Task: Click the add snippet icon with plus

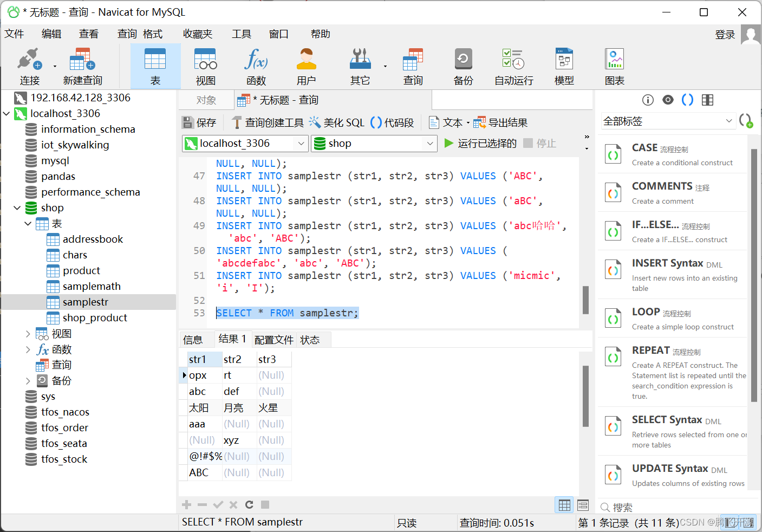Action: [746, 120]
